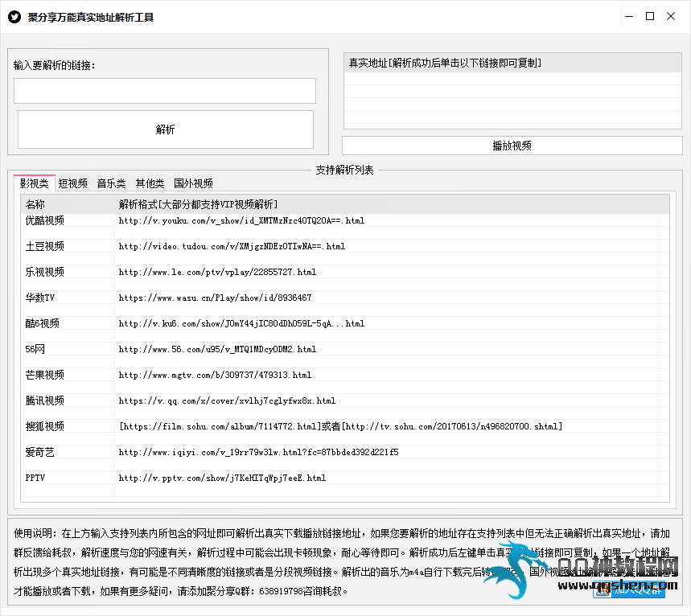Select the 芒果视频 row name

[x=44, y=375]
